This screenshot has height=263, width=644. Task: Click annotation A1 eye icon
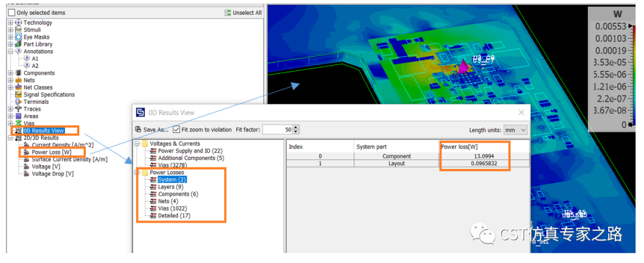coord(27,58)
